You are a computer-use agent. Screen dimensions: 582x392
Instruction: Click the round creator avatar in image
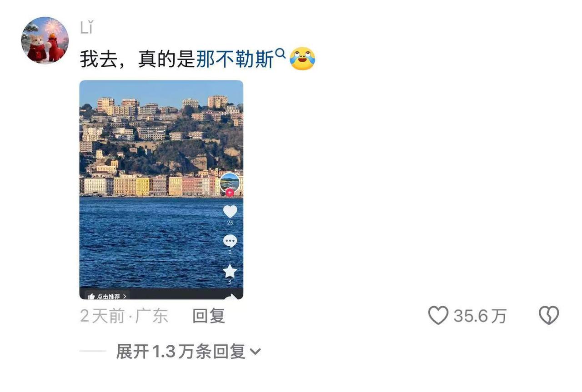[x=230, y=183]
